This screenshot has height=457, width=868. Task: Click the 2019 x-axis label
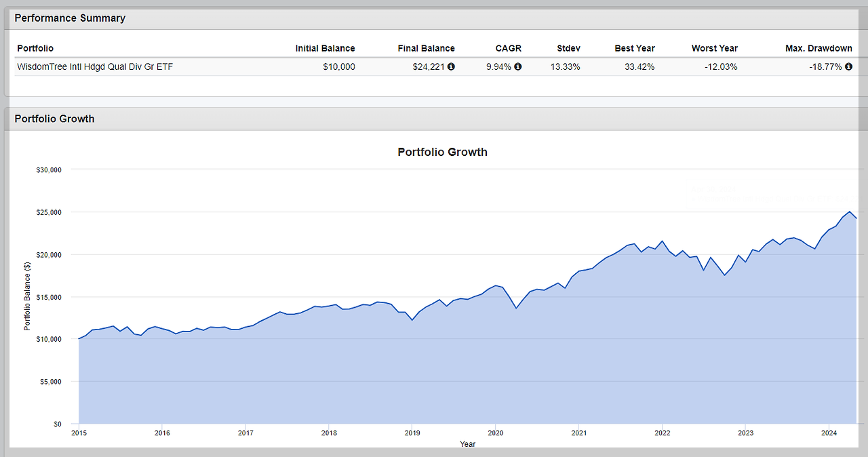412,433
